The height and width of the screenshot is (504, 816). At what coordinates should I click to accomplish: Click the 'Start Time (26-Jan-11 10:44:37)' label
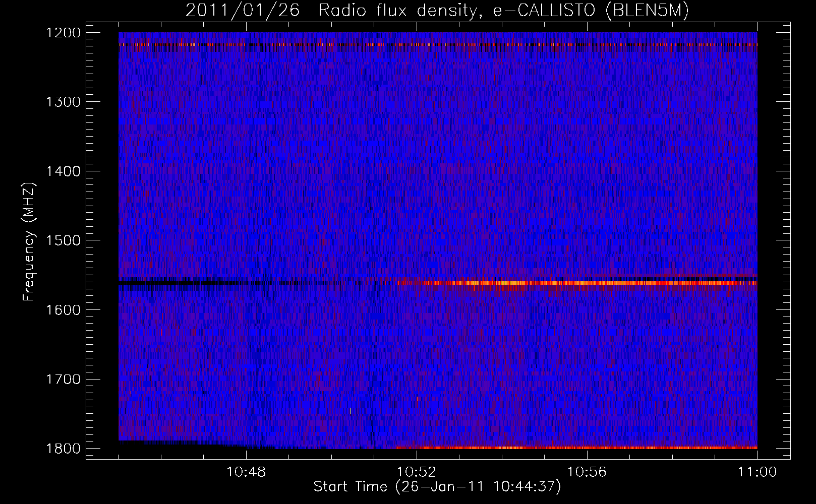point(437,487)
